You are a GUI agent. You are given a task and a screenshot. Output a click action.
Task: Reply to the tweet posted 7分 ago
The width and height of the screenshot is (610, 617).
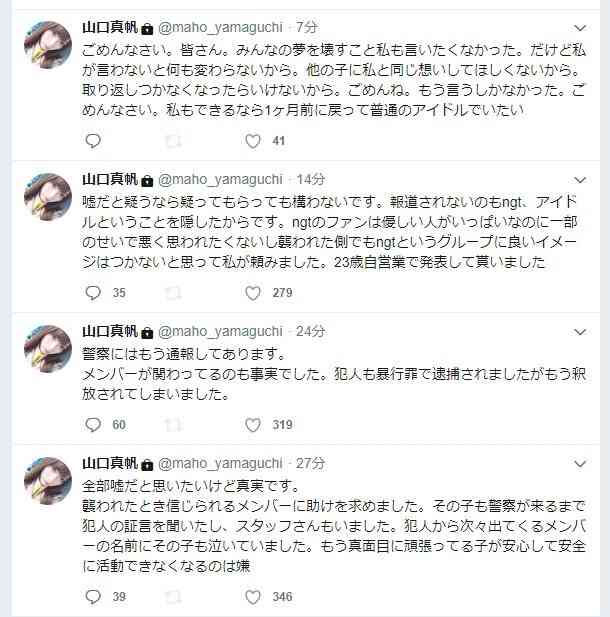[93, 141]
